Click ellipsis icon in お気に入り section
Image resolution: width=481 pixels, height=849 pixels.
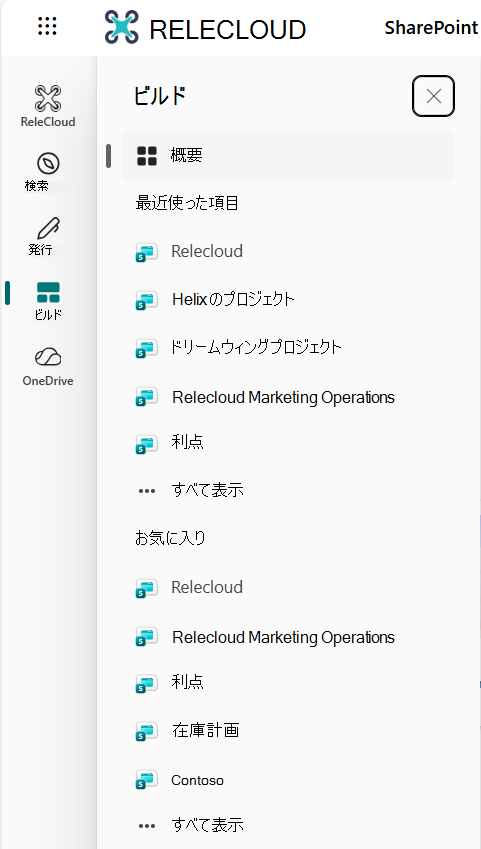147,826
